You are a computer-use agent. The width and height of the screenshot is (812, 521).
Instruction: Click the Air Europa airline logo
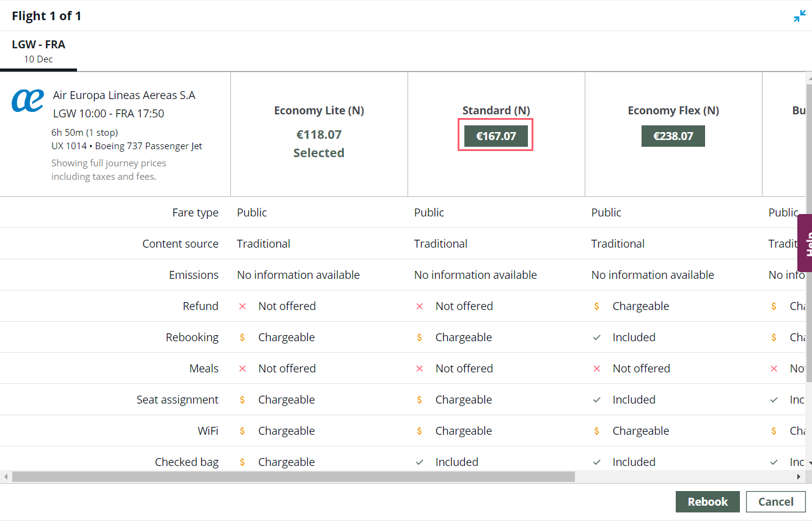click(x=28, y=101)
